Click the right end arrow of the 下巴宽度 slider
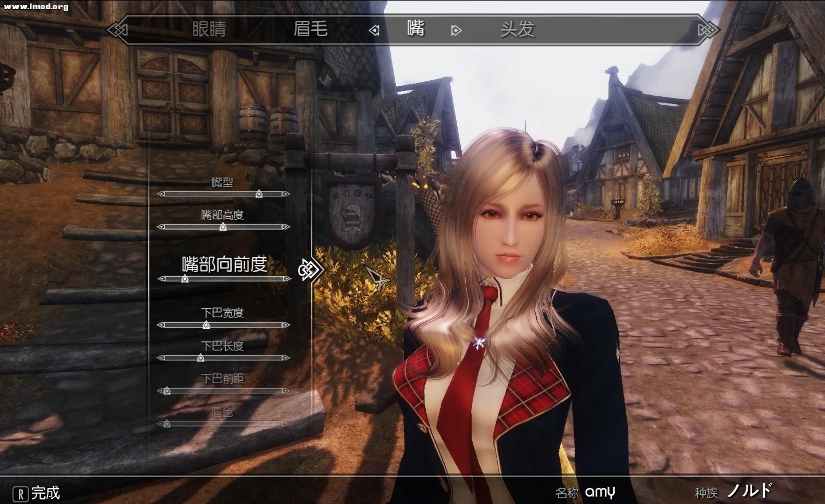The image size is (825, 504). click(286, 325)
